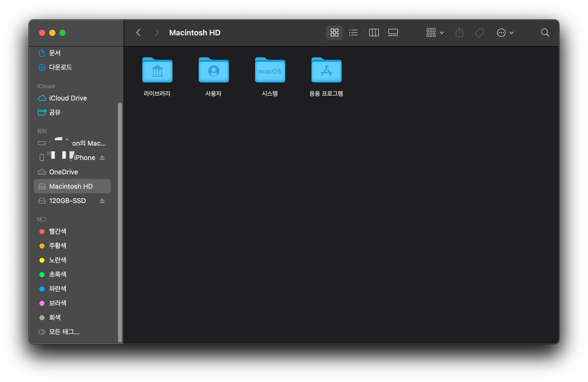588x382 pixels.
Task: Switch to gallery view
Action: tap(393, 33)
